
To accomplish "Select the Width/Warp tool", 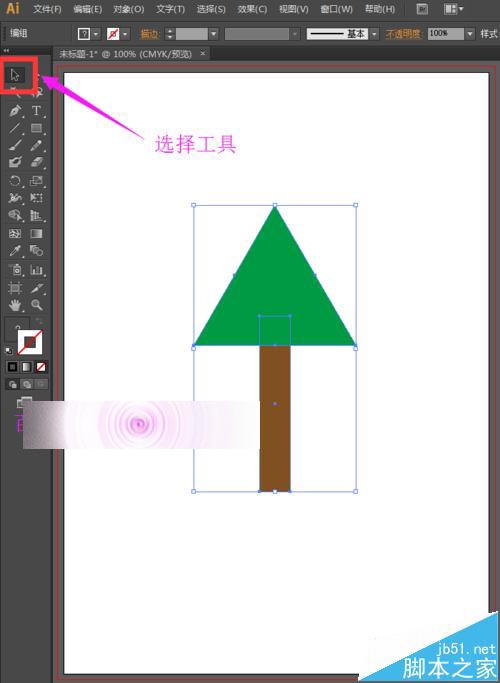I will [15, 198].
